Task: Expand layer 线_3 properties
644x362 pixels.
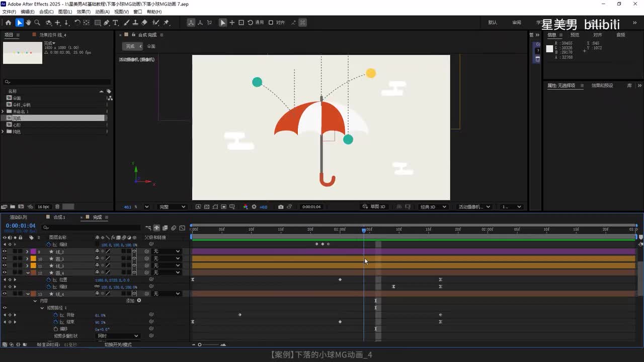Action: 27,265
